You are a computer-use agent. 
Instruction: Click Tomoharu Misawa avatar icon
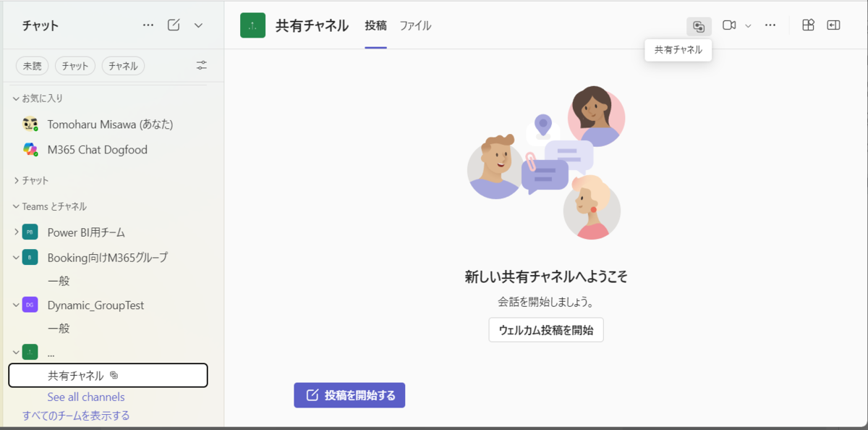click(x=30, y=124)
